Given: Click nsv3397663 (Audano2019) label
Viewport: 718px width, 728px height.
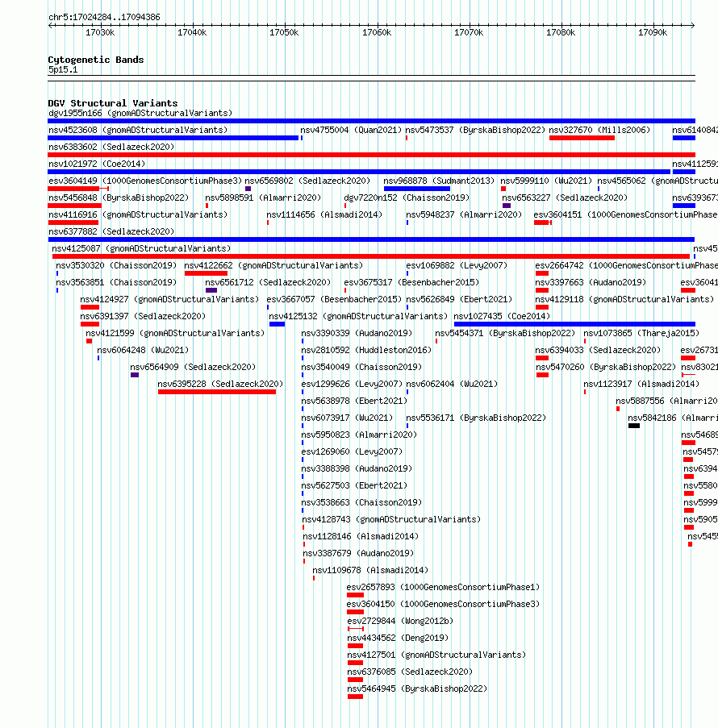Looking at the screenshot, I should 591,283.
